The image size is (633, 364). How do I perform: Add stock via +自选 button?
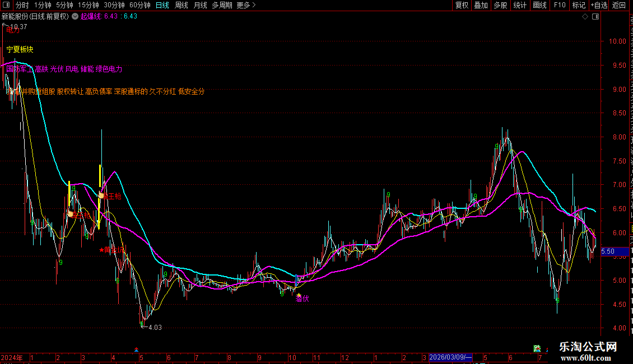pyautogui.click(x=599, y=5)
